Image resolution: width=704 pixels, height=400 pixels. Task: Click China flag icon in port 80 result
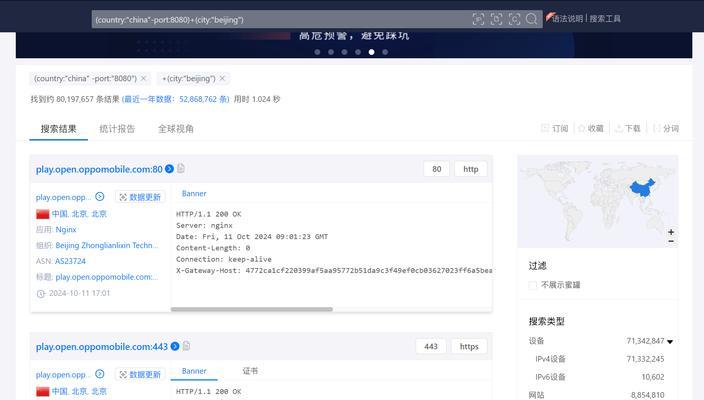pyautogui.click(x=43, y=214)
